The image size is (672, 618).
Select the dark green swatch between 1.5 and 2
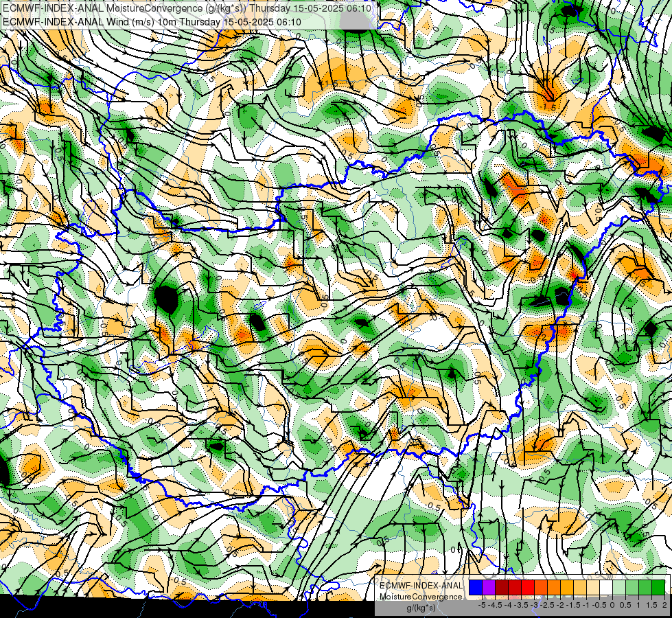658,587
